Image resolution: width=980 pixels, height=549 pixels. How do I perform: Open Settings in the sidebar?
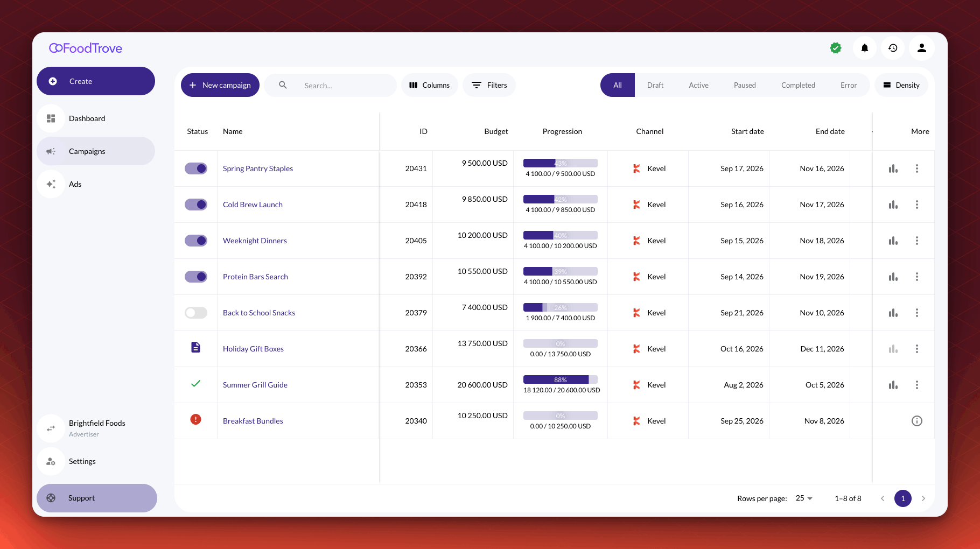coord(96,461)
